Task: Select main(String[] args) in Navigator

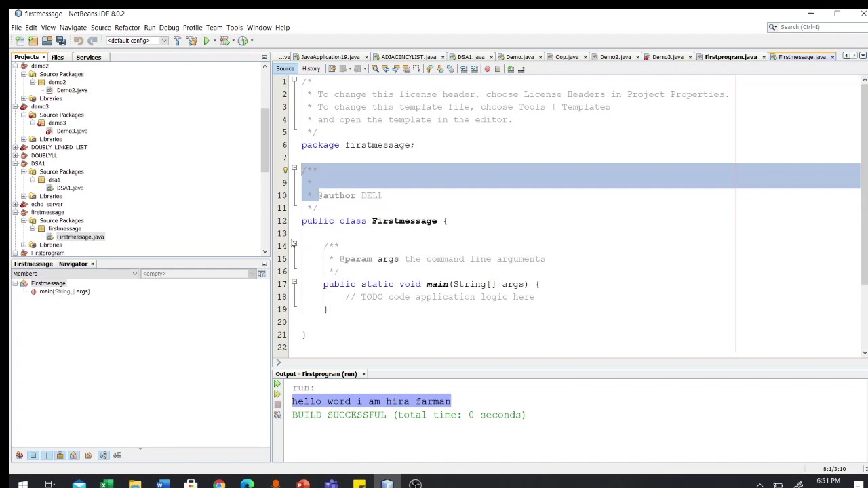Action: (x=64, y=291)
